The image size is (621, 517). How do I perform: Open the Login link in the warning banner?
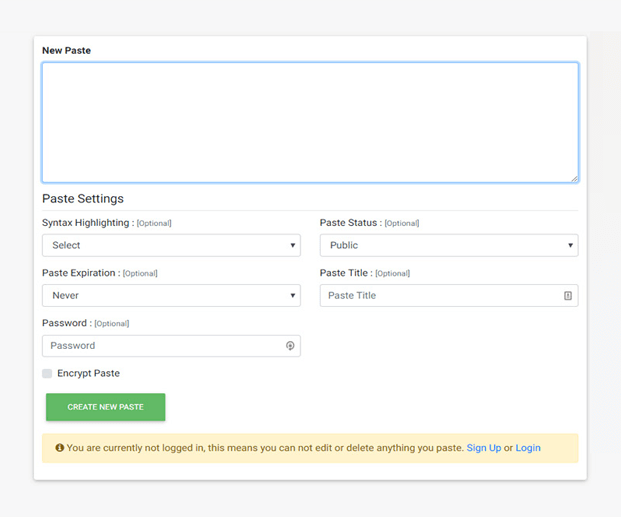pos(528,448)
